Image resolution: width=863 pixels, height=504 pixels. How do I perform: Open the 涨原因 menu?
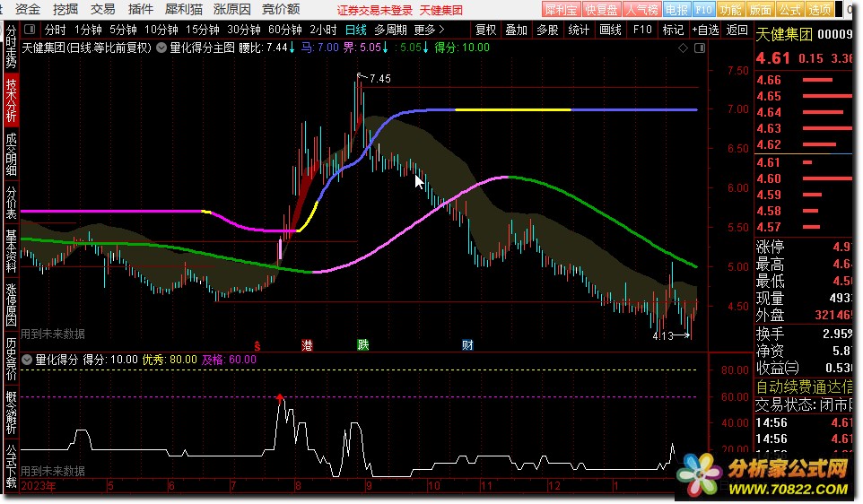pyautogui.click(x=231, y=9)
